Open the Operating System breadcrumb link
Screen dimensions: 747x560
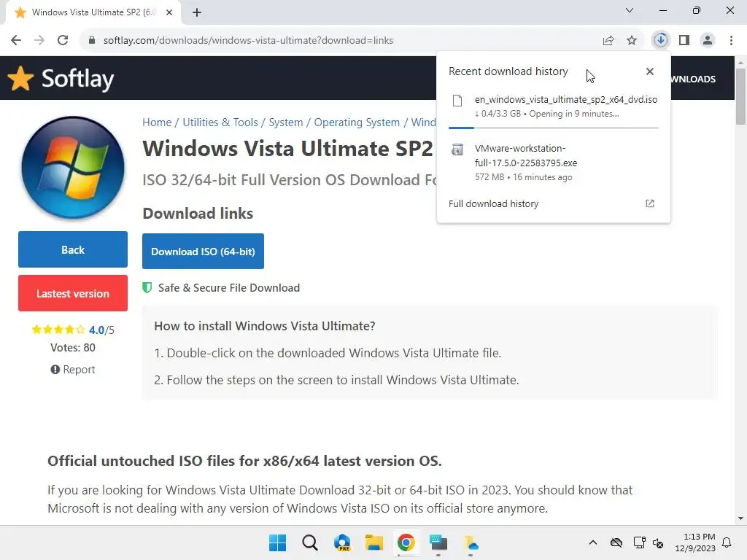[357, 122]
